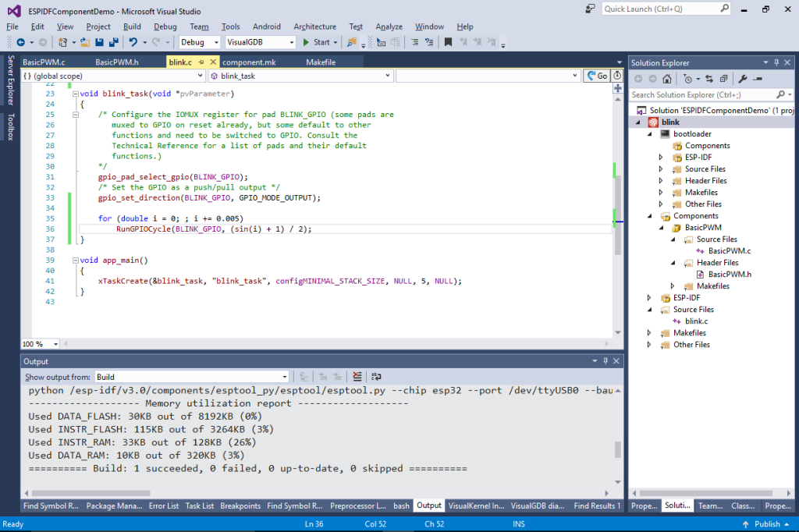Pin the blink.c tab

tap(201, 62)
